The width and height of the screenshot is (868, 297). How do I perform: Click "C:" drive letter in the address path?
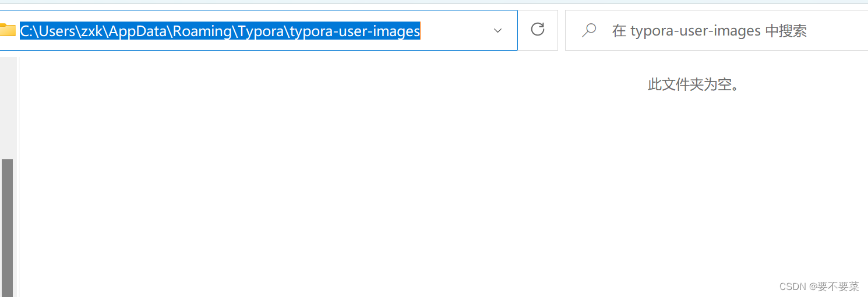25,31
